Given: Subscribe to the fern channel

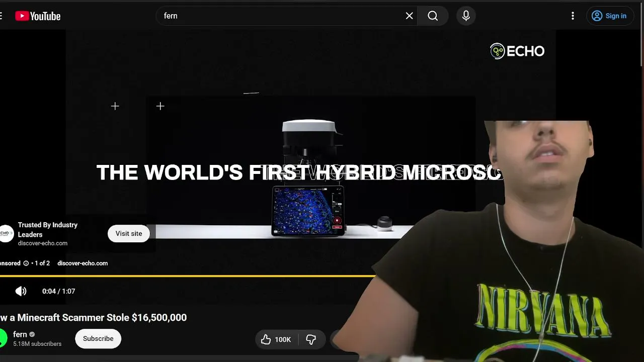Looking at the screenshot, I should 98,338.
